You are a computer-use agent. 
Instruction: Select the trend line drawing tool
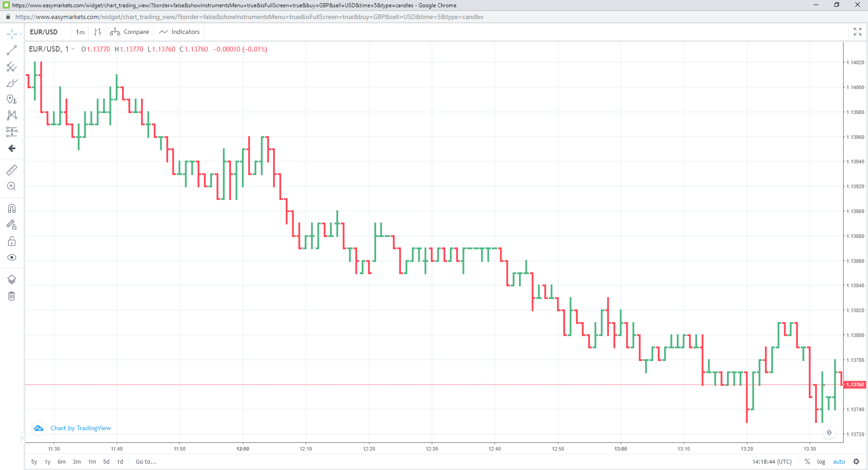[12, 50]
